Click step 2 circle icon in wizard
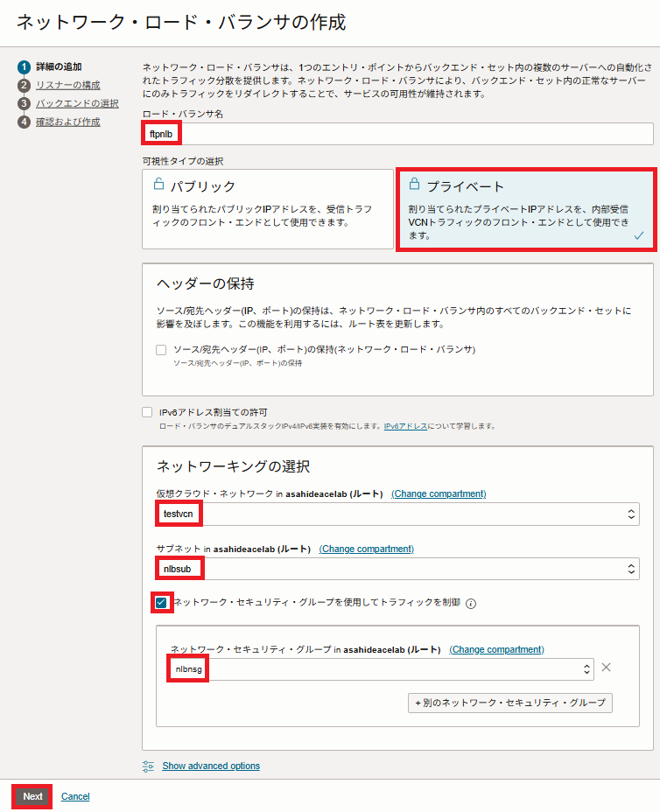The width and height of the screenshot is (660, 812). (x=24, y=86)
